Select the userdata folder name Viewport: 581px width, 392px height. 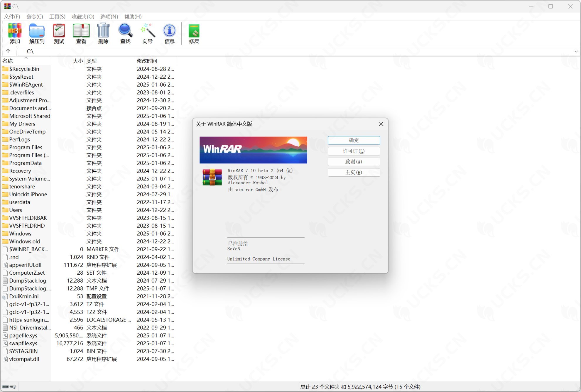20,202
